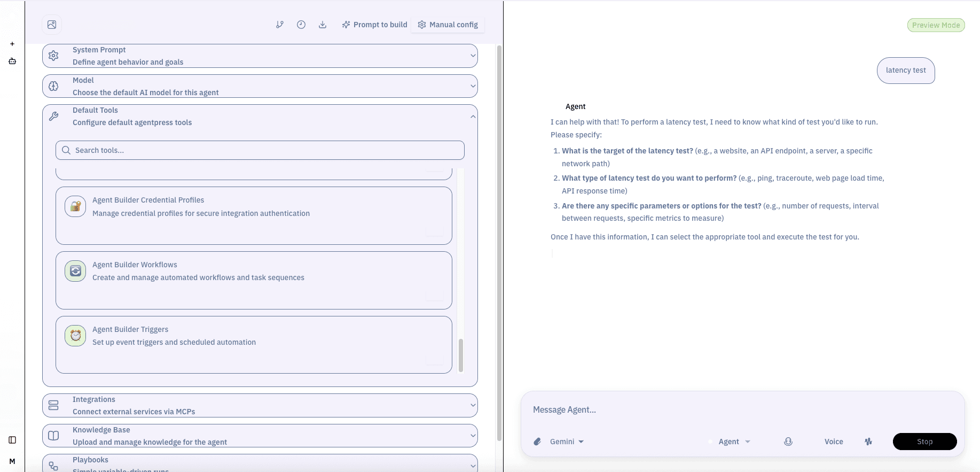Open the version branch icon
This screenshot has width=980, height=472.
point(279,25)
